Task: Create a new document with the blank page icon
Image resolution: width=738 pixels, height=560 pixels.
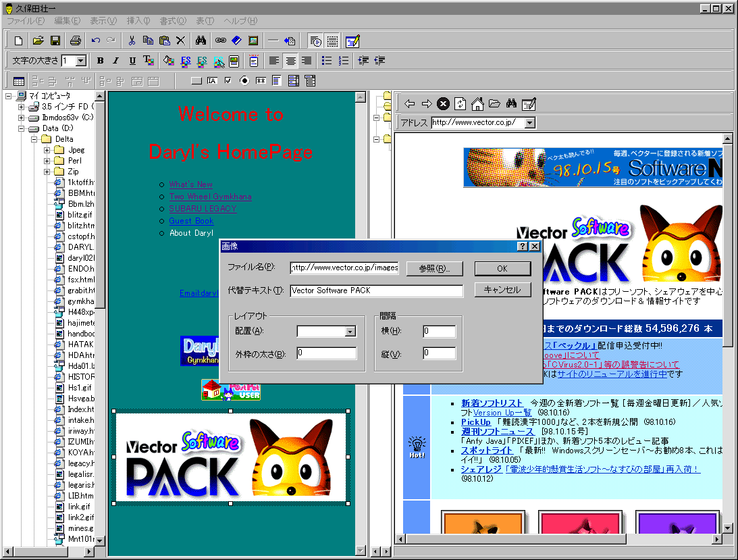Action: pos(18,41)
